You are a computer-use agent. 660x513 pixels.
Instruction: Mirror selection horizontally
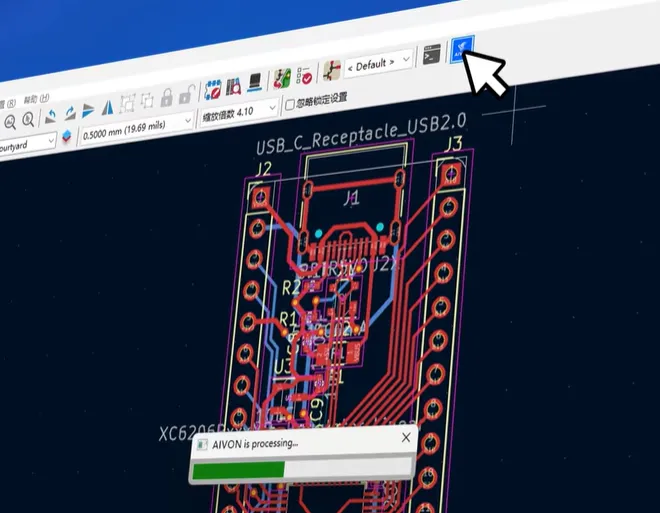point(108,107)
